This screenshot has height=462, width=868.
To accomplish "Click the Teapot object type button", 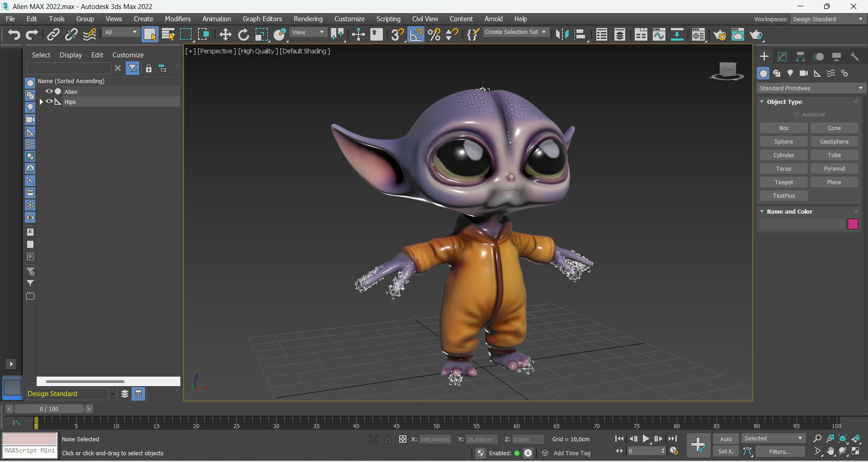I will point(784,182).
